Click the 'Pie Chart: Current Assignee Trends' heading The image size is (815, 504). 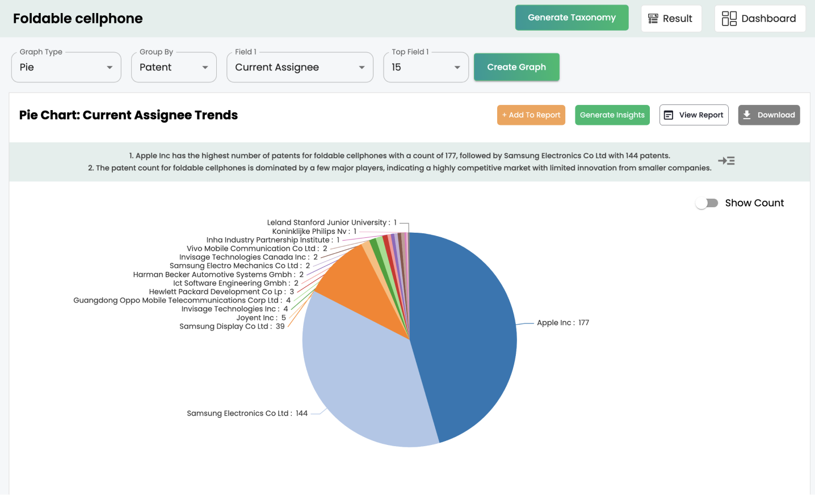click(128, 115)
